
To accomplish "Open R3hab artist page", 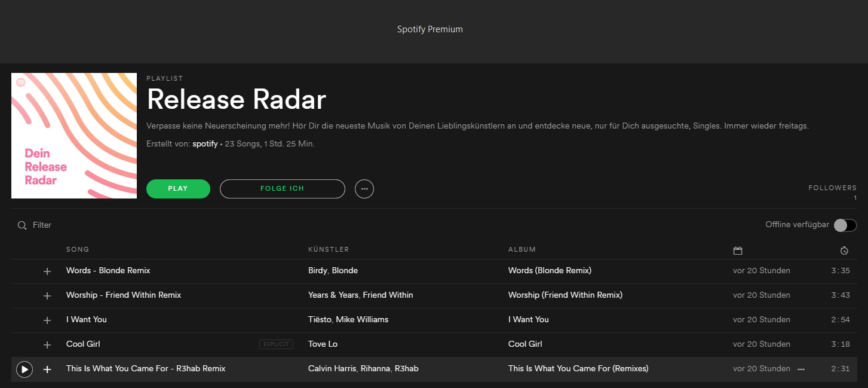I will tap(406, 369).
